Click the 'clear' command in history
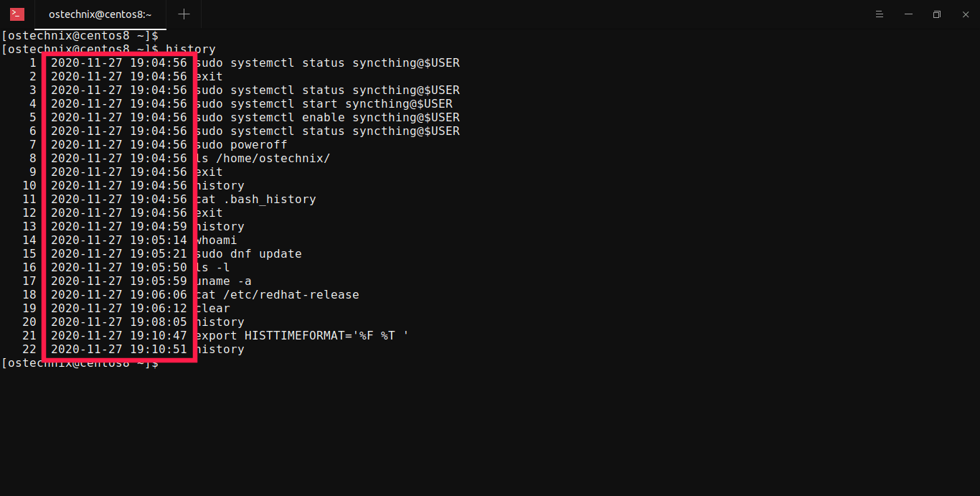Image resolution: width=980 pixels, height=496 pixels. point(212,309)
